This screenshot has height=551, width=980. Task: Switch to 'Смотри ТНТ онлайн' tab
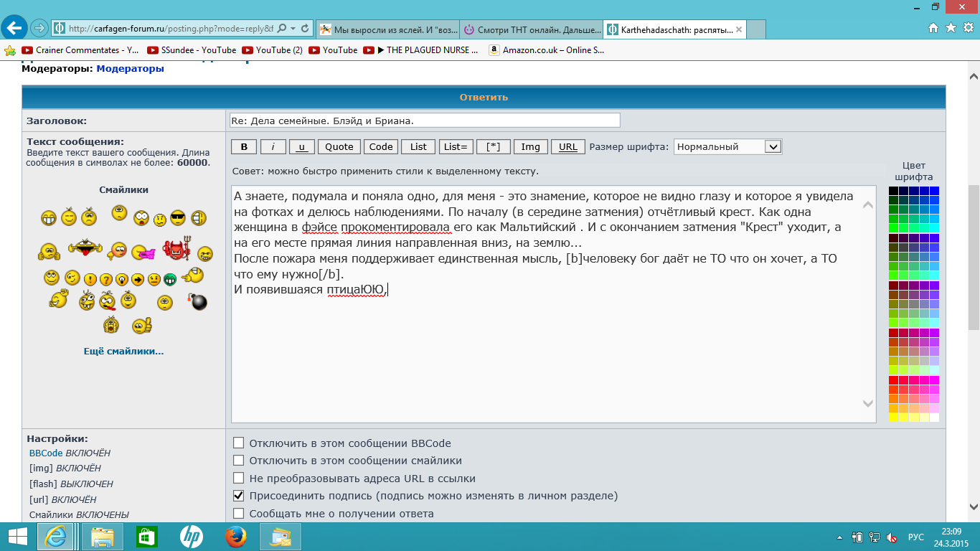click(531, 29)
